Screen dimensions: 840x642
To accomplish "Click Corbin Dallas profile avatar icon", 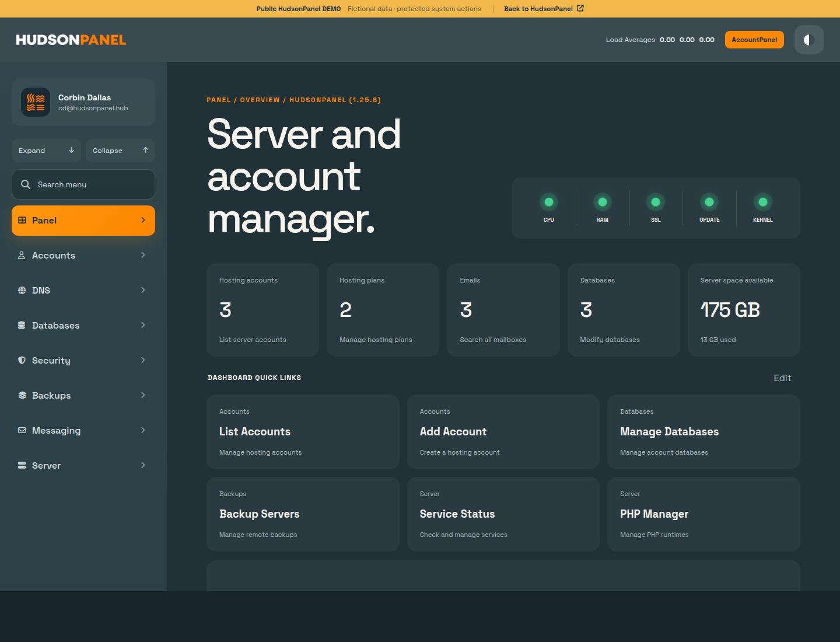I will point(36,102).
